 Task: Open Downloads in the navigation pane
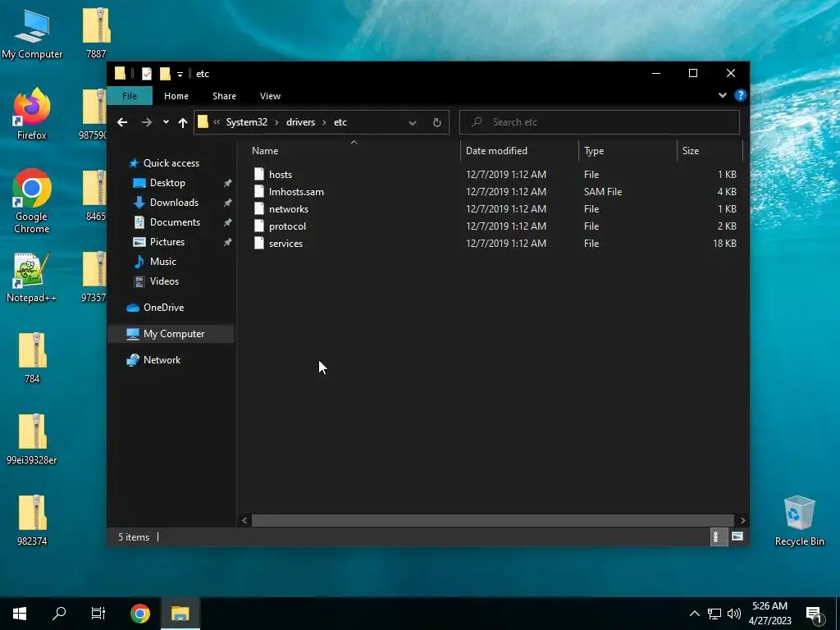pos(174,203)
